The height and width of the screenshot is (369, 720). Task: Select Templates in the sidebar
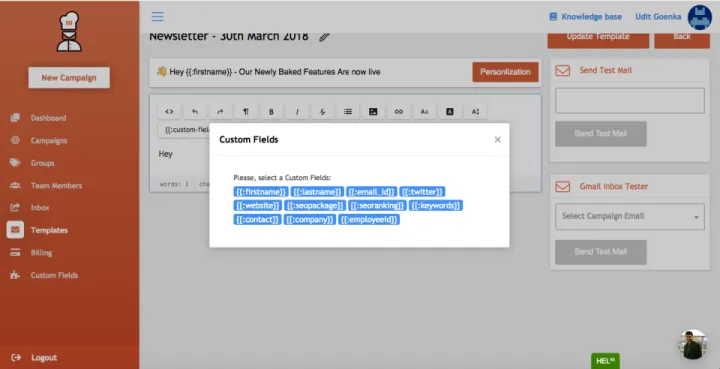tap(49, 230)
